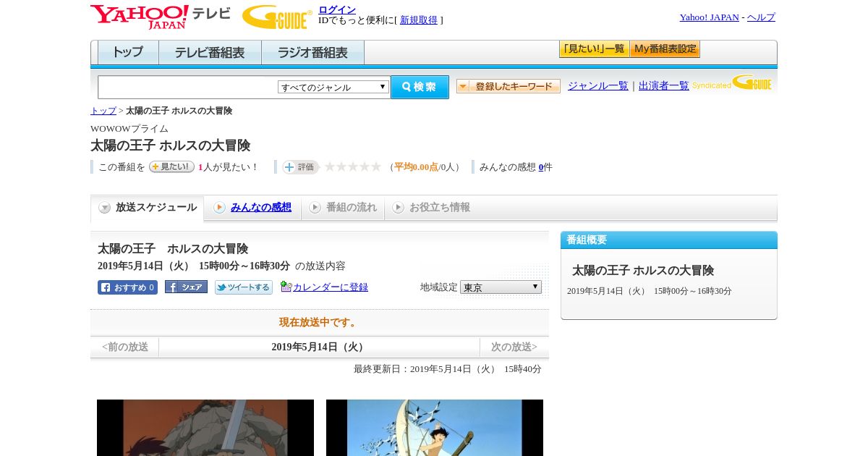The image size is (868, 456).
Task: Click the date heading 2019年5月14日（火）
Action: click(x=319, y=347)
